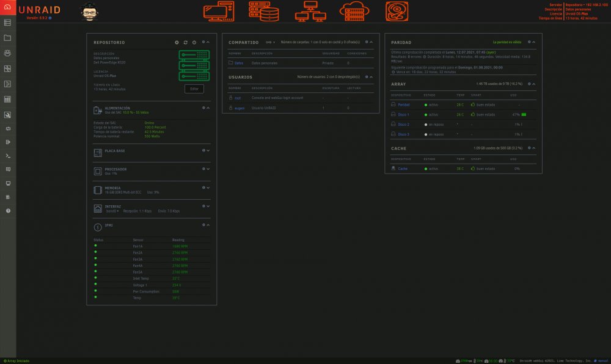Click the Disco 1 active status indicator
Image resolution: width=611 pixels, height=364 pixels.
tap(425, 115)
